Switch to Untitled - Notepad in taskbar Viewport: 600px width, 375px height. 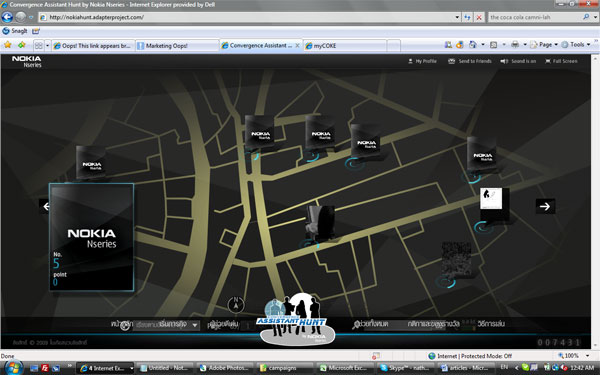[x=166, y=368]
